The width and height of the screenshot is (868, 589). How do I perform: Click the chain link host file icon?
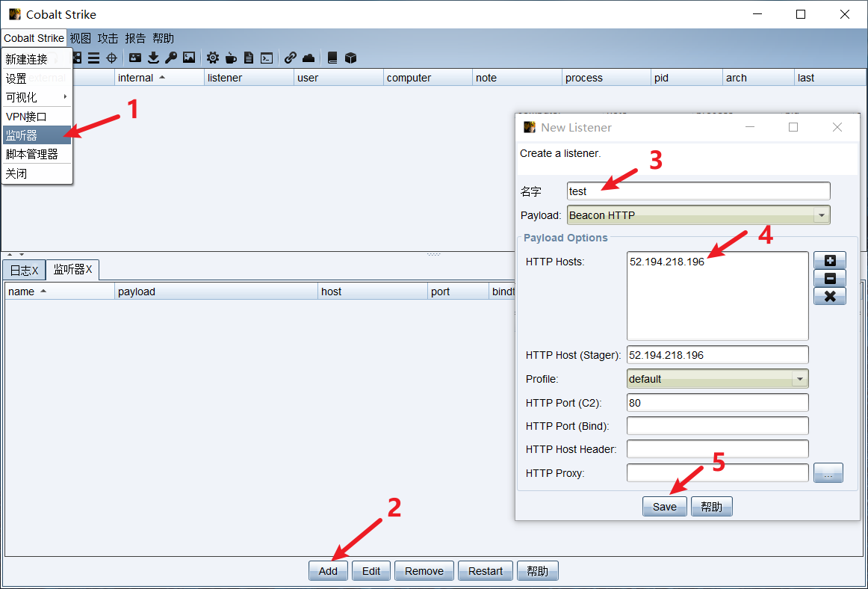tap(290, 58)
